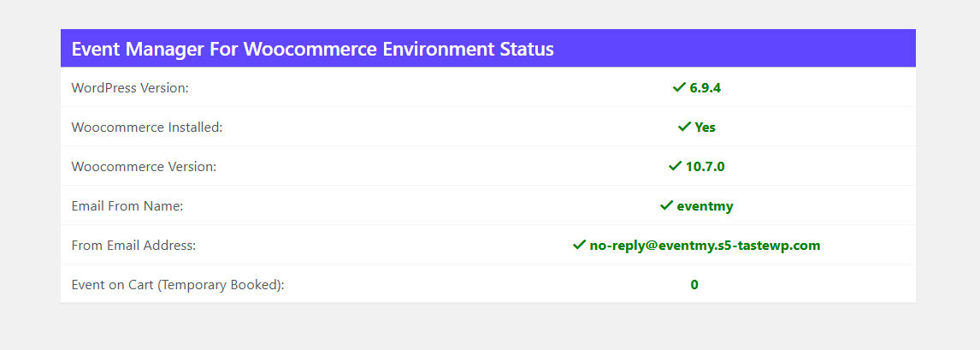Click the Woocommerce Version label
This screenshot has width=980, height=350.
click(x=144, y=166)
